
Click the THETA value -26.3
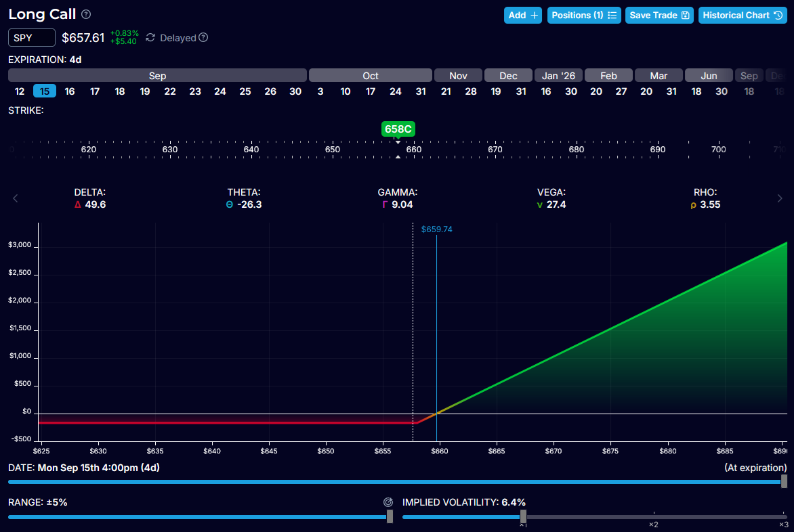click(249, 205)
